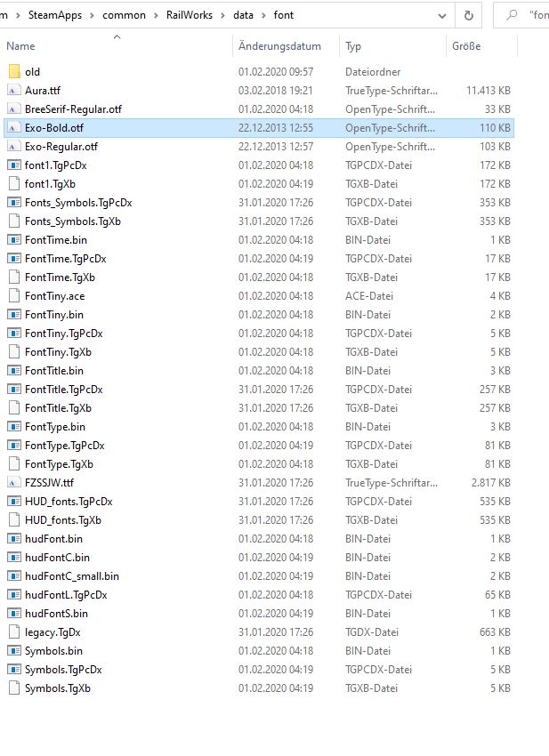Click the date 22.12.2013 12:57
This screenshot has width=549, height=756.
[276, 147]
